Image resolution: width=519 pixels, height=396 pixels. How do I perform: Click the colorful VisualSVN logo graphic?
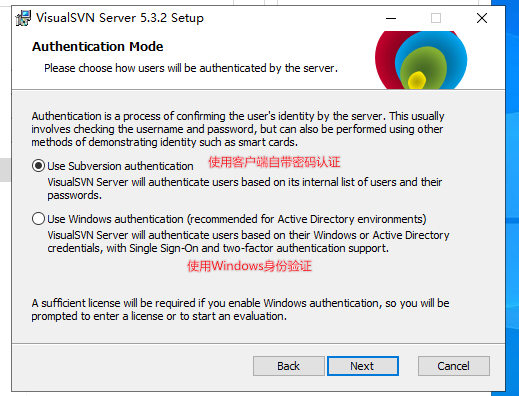421,60
